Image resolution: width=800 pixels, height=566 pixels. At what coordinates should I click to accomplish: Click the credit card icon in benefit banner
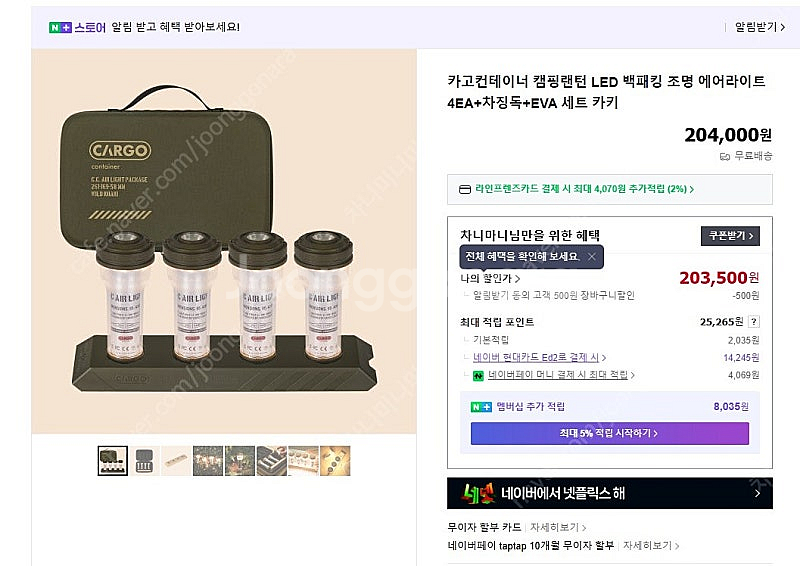click(464, 189)
